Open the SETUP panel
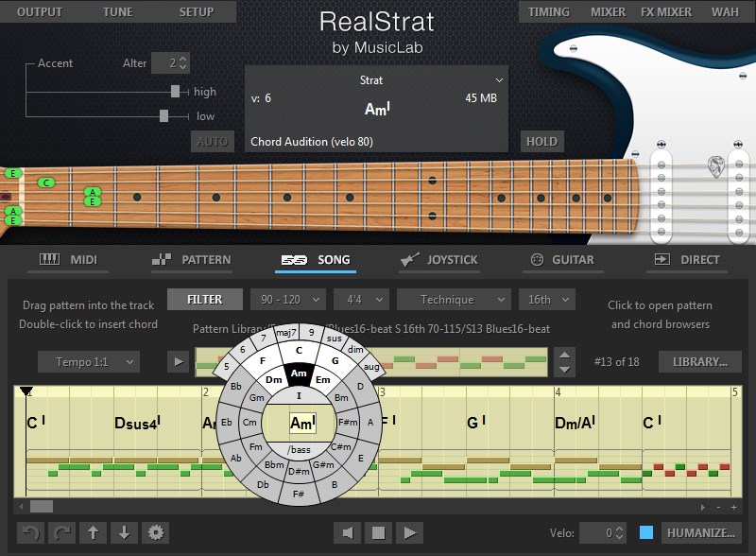 (x=197, y=11)
